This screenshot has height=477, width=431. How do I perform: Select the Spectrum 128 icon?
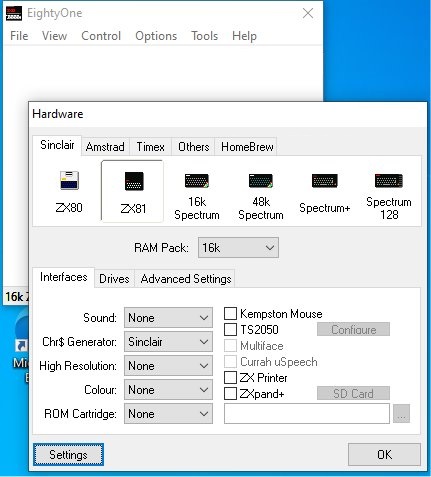(x=389, y=181)
